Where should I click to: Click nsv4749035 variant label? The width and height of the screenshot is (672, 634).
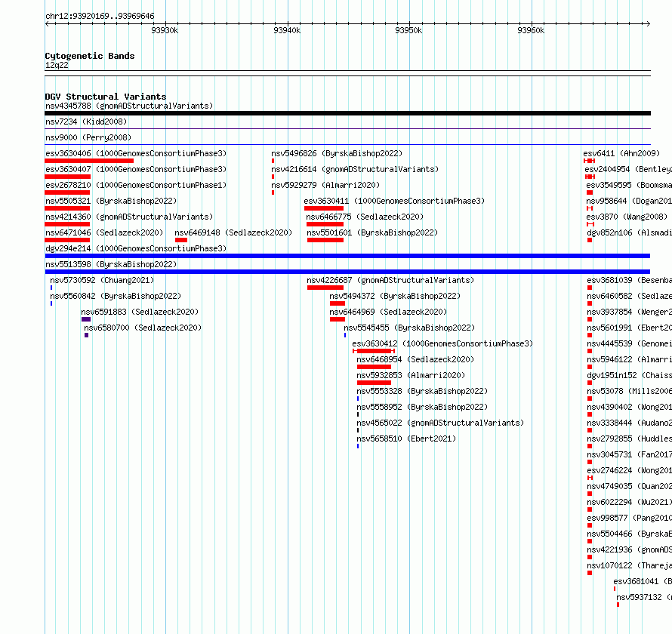pyautogui.click(x=630, y=486)
